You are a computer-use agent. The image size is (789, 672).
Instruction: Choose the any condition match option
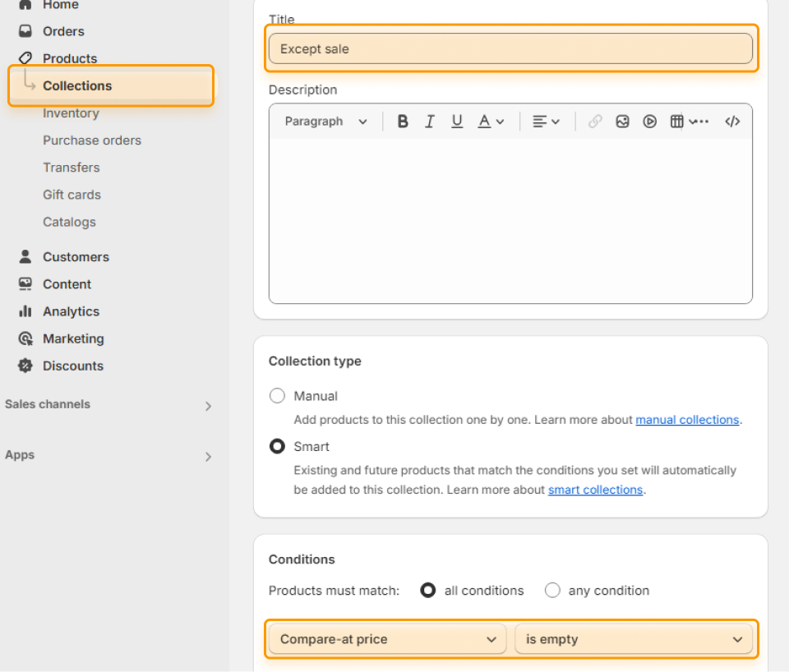click(x=552, y=590)
